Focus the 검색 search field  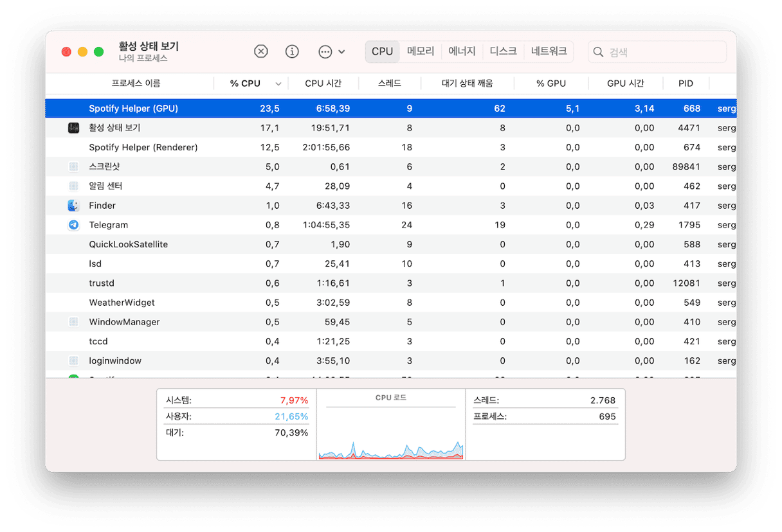tap(657, 52)
